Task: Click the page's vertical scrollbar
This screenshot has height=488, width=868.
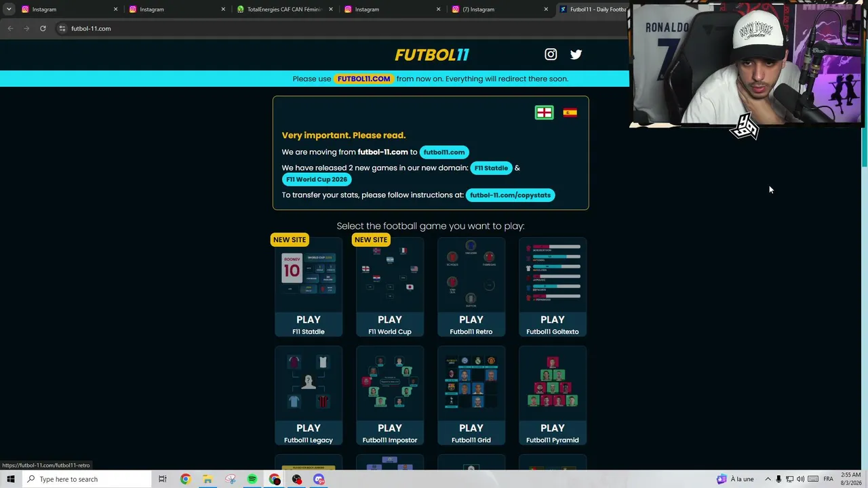Action: click(865, 146)
